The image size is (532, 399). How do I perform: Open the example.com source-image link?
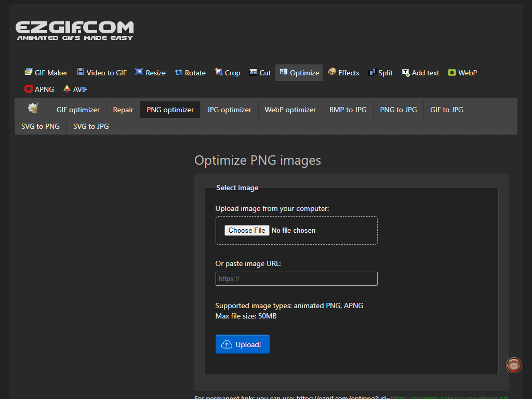pos(449,397)
